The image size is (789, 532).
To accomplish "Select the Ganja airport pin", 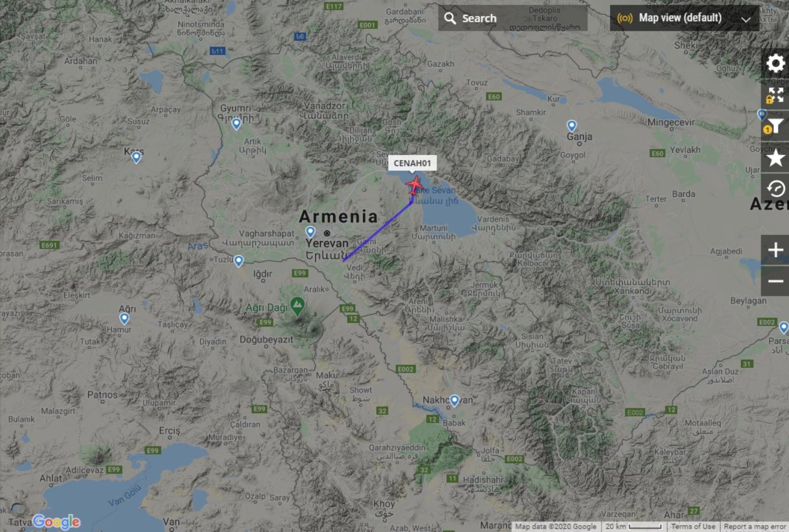I will coord(571,126).
